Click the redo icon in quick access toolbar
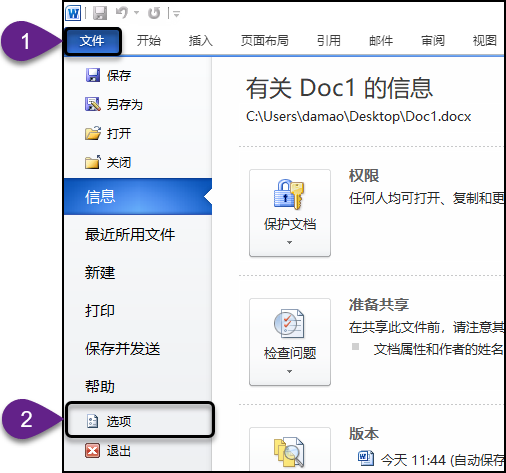 [154, 13]
